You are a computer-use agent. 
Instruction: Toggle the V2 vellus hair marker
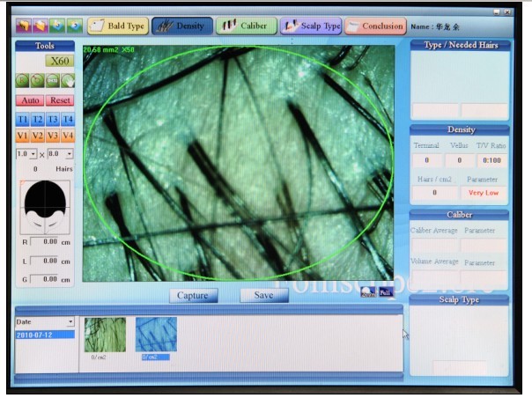click(38, 136)
